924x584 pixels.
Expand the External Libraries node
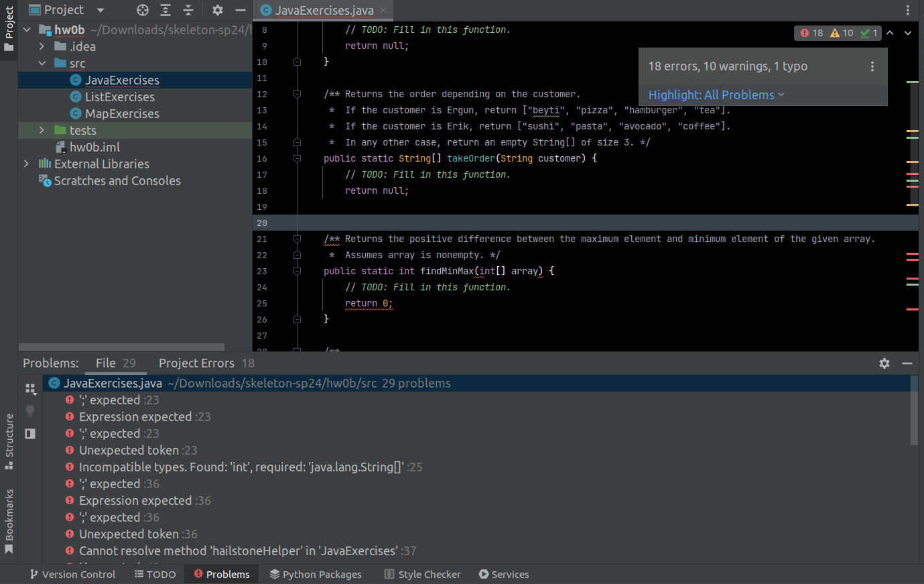click(25, 163)
